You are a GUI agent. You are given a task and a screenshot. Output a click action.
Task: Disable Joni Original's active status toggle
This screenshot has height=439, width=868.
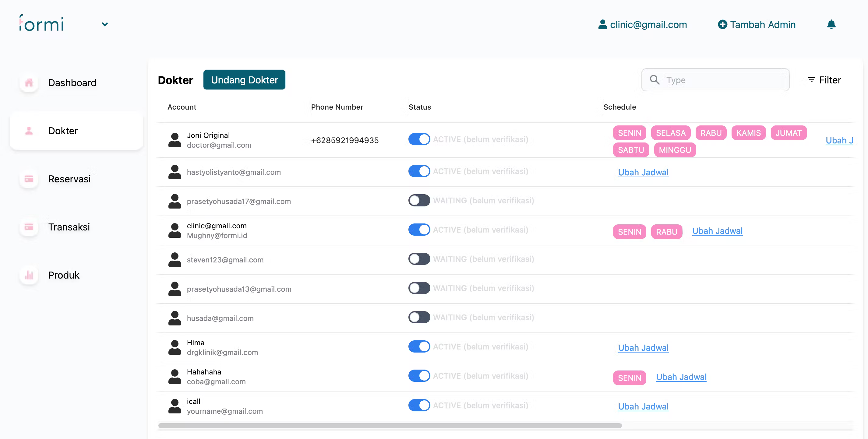pyautogui.click(x=419, y=139)
